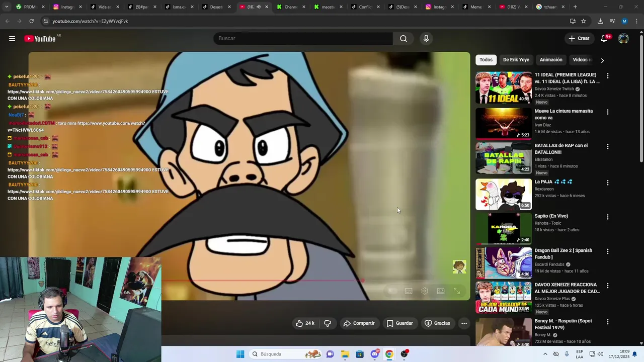This screenshot has height=362, width=644.
Task: Open the Chrome tab search dropdown
Action: pos(7,7)
